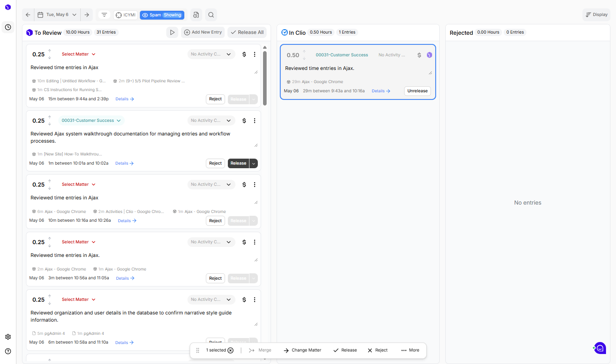Expand the Release split-button arrow on walkthrough entry
Screen dimensions: 616x364
(253, 163)
